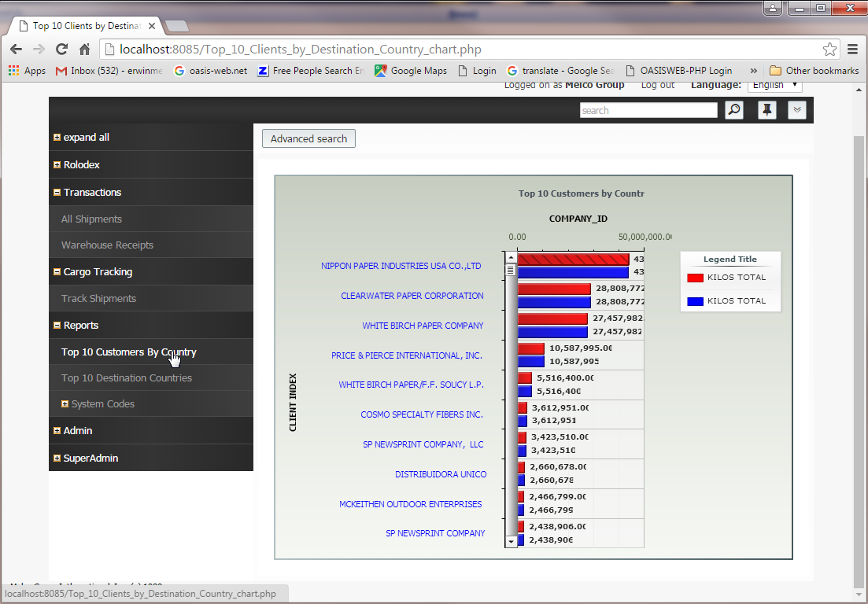Click the chart scrollbar down arrow

click(511, 542)
